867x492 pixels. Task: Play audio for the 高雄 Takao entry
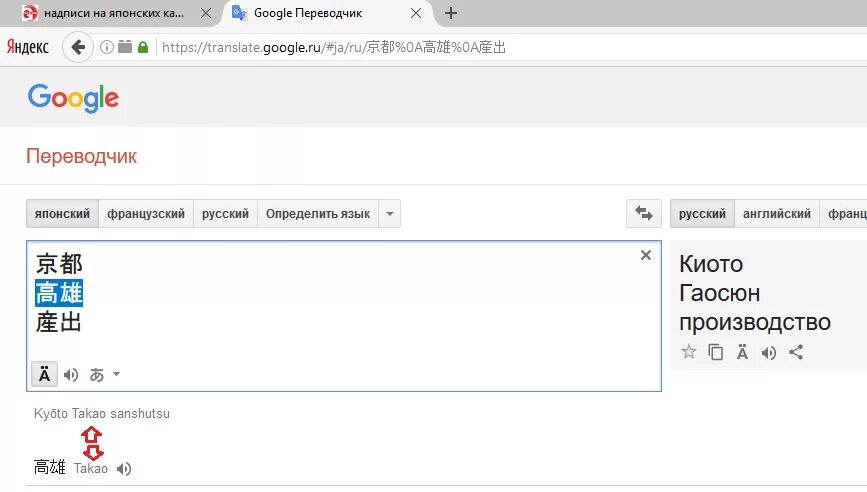coord(124,469)
